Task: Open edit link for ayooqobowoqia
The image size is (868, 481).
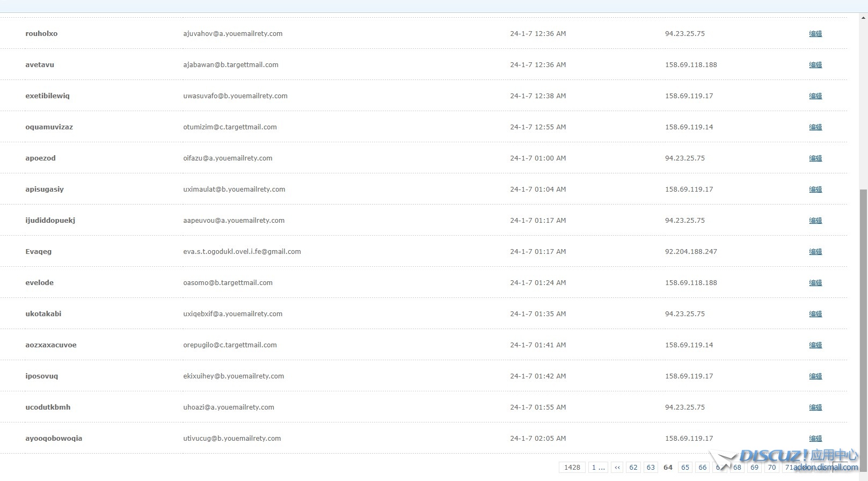Action: click(815, 438)
